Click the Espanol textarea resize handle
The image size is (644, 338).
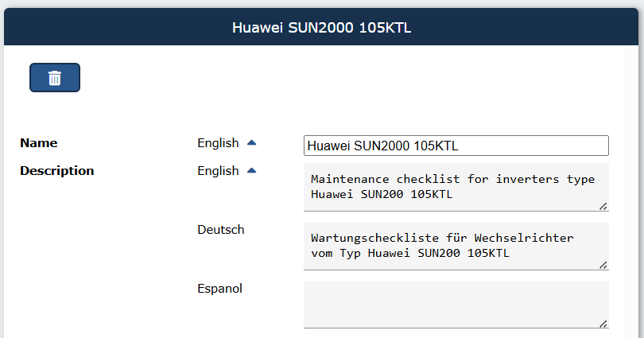603,324
